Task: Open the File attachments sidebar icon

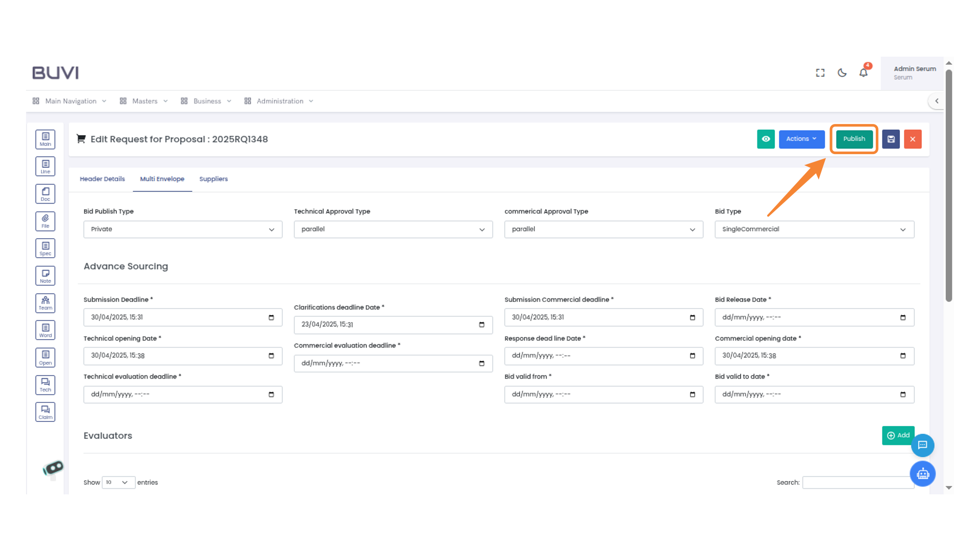Action: 45,221
